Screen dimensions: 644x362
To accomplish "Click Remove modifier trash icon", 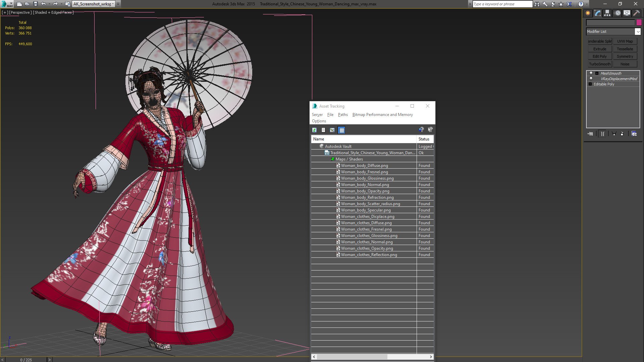I will tap(622, 134).
